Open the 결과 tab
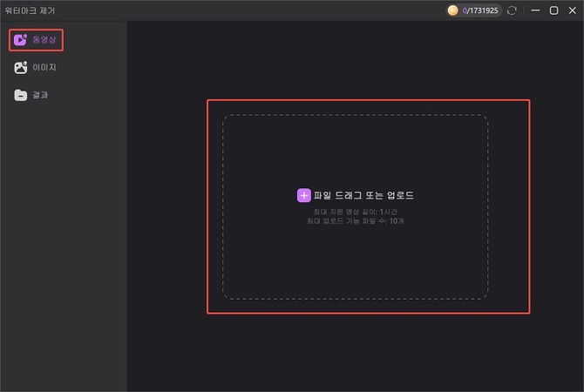584x392 pixels. 39,94
